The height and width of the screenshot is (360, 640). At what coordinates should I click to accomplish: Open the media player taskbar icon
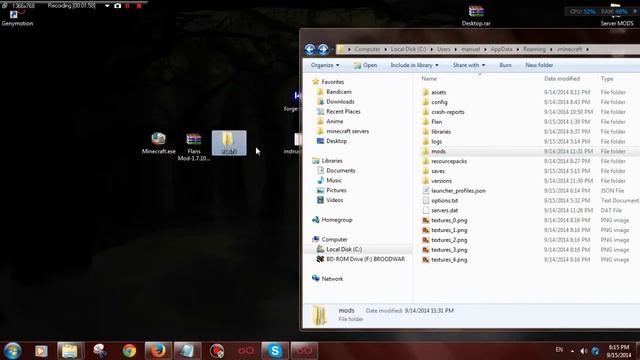pyautogui.click(x=41, y=351)
